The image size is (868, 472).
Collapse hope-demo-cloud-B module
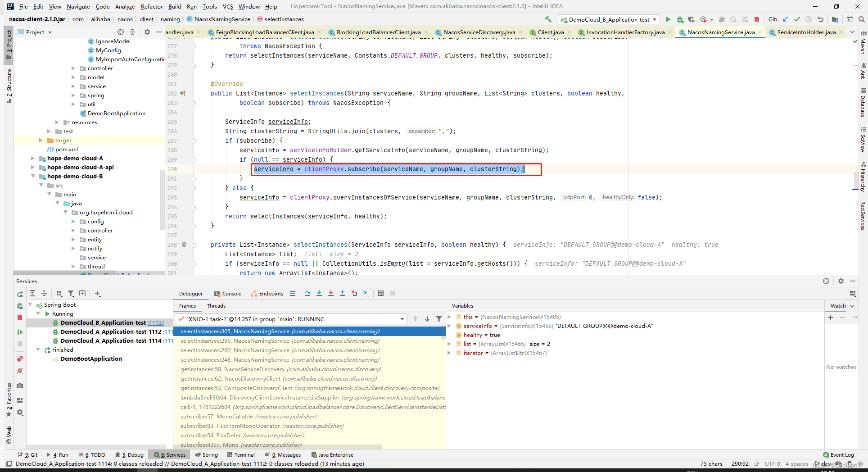[33, 177]
